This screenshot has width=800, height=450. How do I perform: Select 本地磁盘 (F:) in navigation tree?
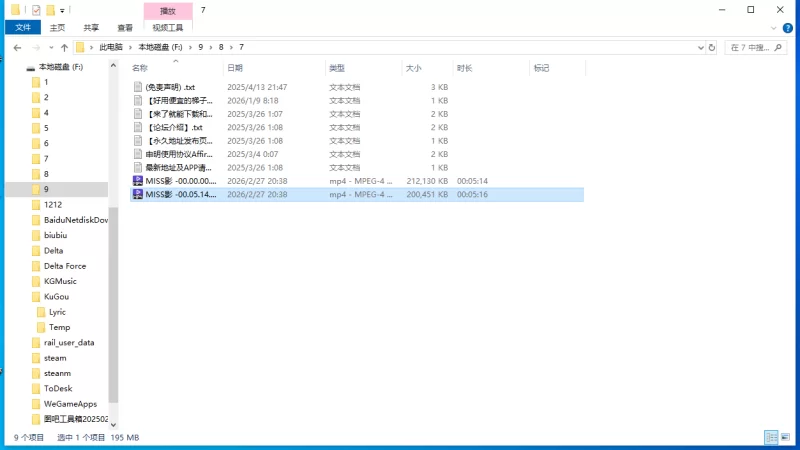[x=61, y=67]
